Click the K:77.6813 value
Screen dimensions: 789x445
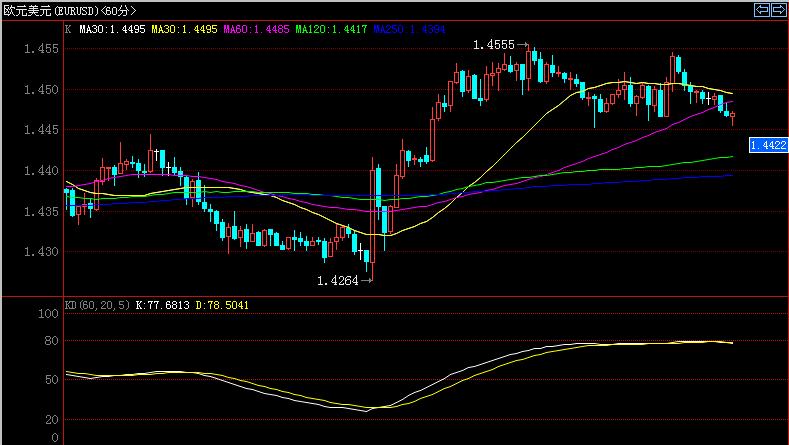click(163, 305)
